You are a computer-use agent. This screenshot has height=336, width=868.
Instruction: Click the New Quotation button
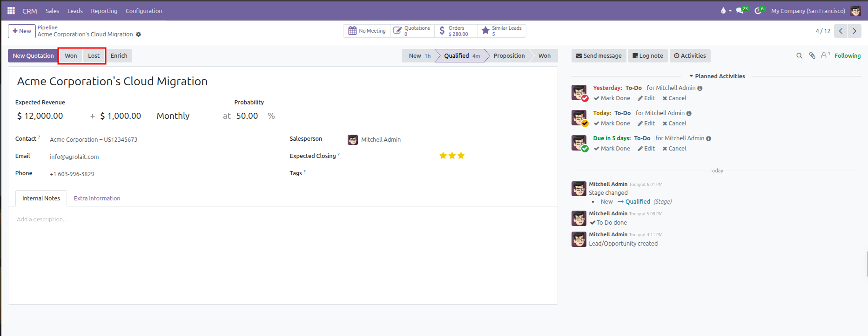pos(33,56)
